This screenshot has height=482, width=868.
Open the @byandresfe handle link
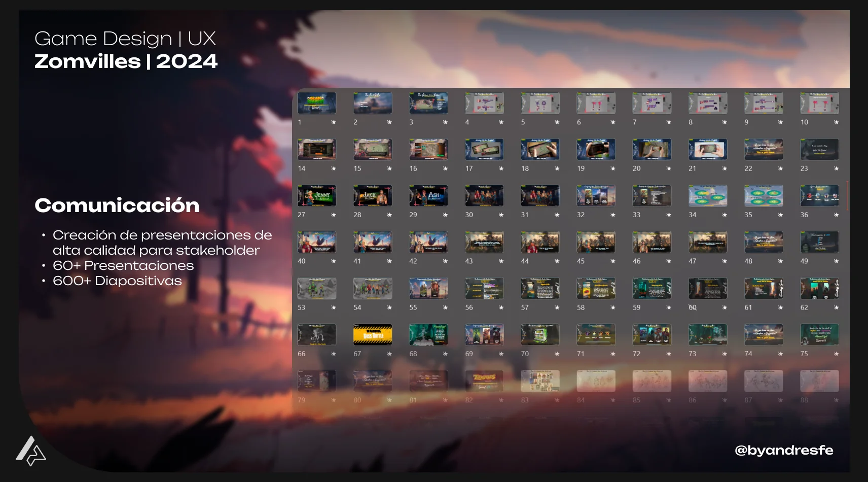pyautogui.click(x=784, y=450)
